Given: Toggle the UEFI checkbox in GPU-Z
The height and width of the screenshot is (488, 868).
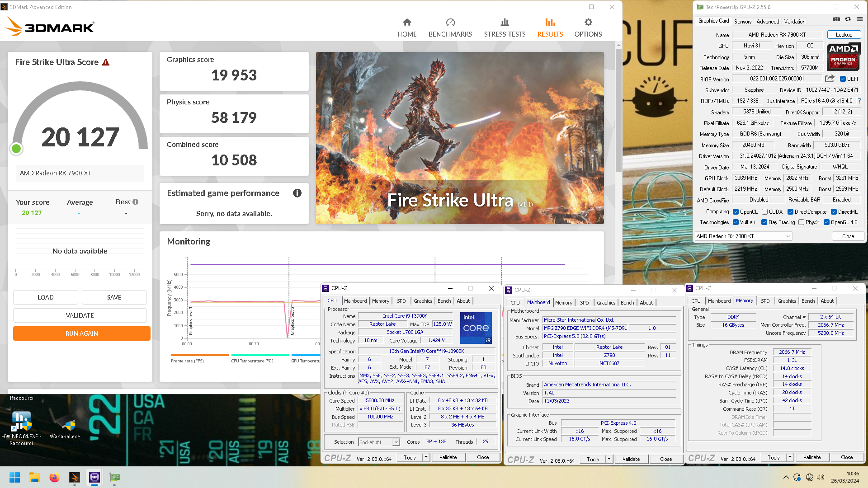Looking at the screenshot, I should tap(843, 79).
